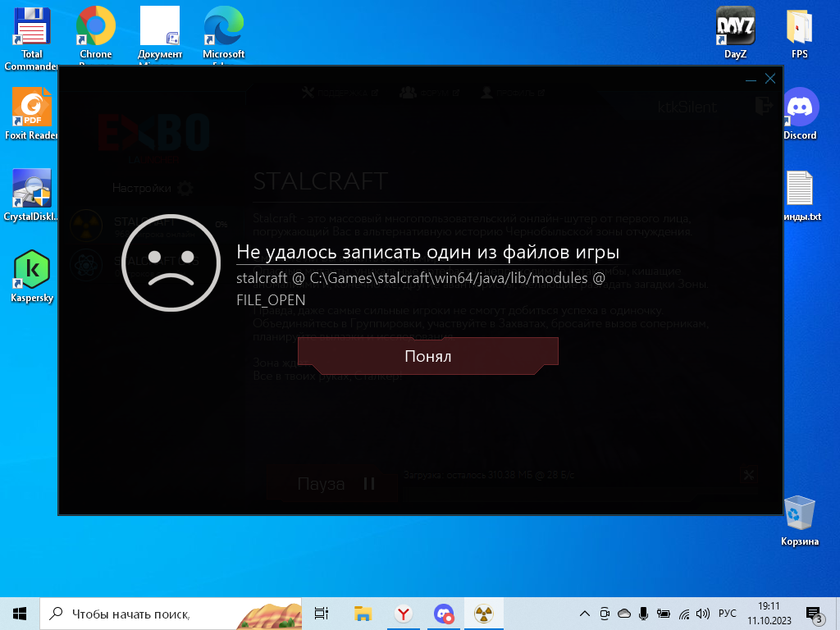Click the Понял button in error dialog
Image resolution: width=840 pixels, height=630 pixels.
tap(428, 356)
